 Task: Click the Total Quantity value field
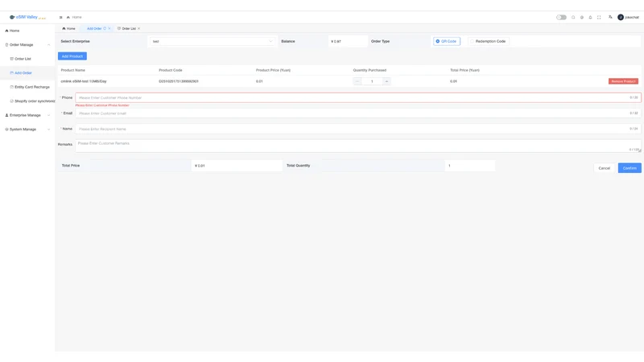[x=470, y=166]
